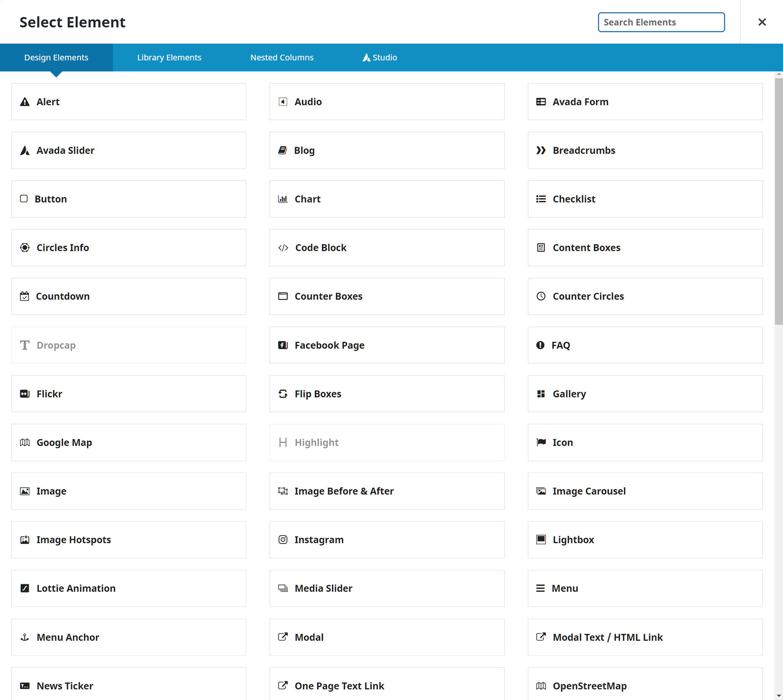783x700 pixels.
Task: Click the FAQ exclamation icon
Action: click(x=540, y=346)
